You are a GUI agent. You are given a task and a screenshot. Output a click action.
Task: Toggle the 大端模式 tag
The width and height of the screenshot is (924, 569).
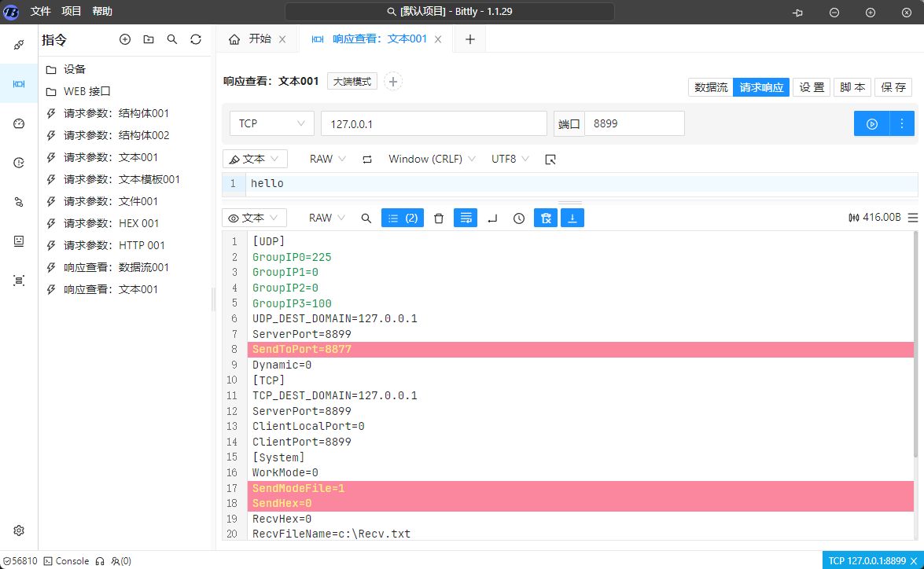click(352, 81)
